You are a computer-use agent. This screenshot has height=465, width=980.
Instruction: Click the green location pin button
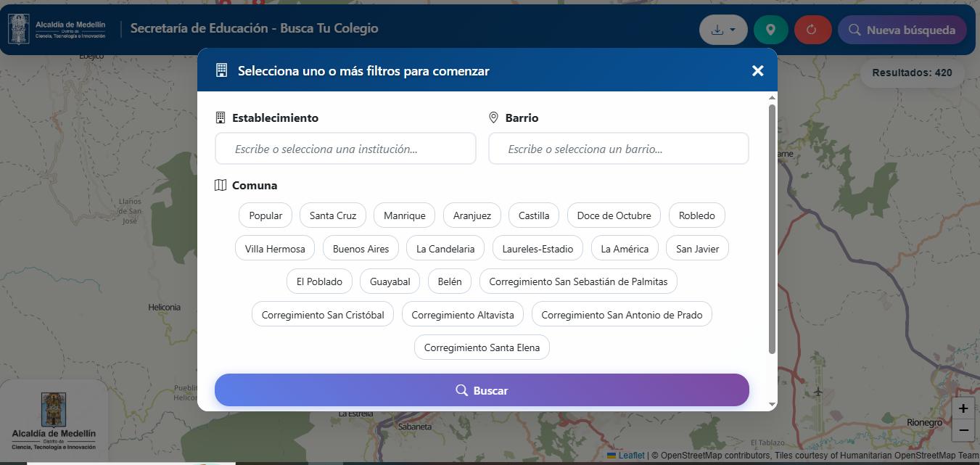(x=770, y=30)
